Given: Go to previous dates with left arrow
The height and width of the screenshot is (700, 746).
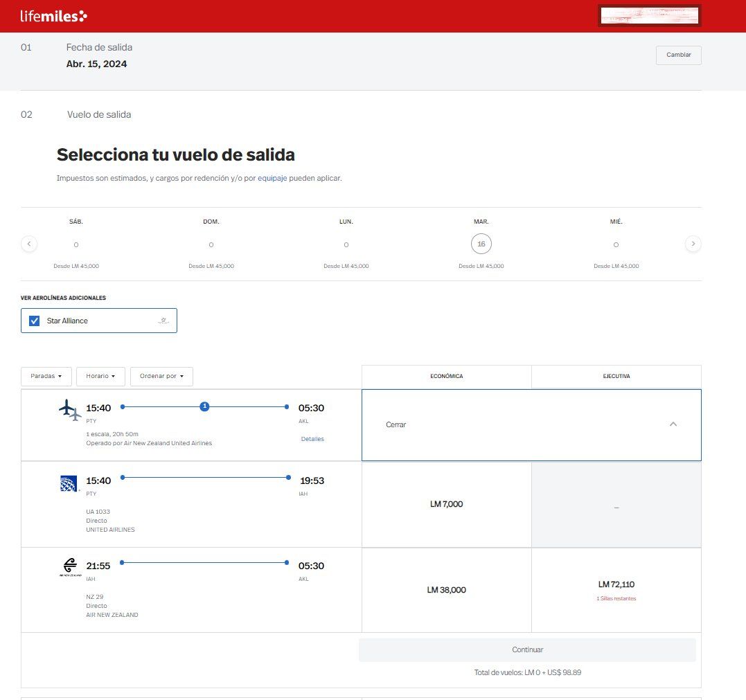Looking at the screenshot, I should point(29,244).
